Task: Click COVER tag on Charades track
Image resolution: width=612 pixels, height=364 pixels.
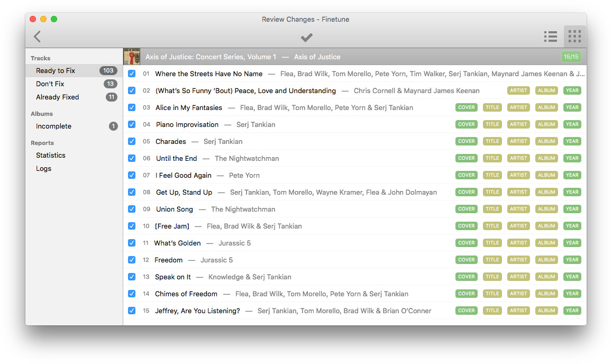Action: point(466,141)
